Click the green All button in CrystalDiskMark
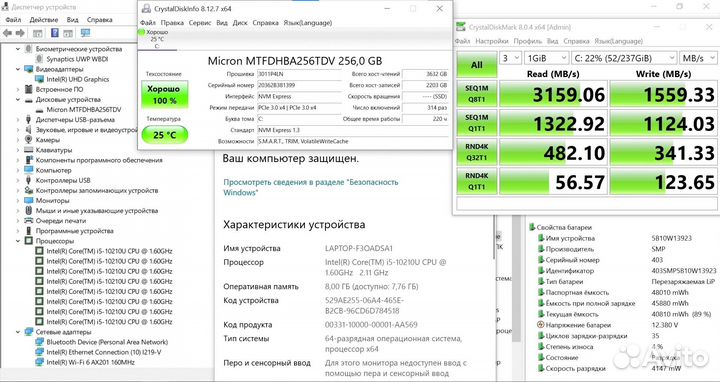Screen dimensions: 720x382 pyautogui.click(x=477, y=65)
